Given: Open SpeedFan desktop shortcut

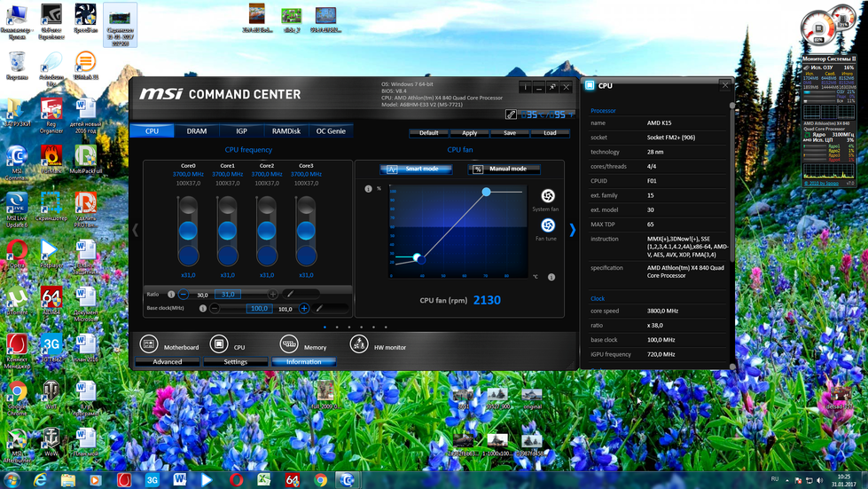Looking at the screenshot, I should [85, 19].
